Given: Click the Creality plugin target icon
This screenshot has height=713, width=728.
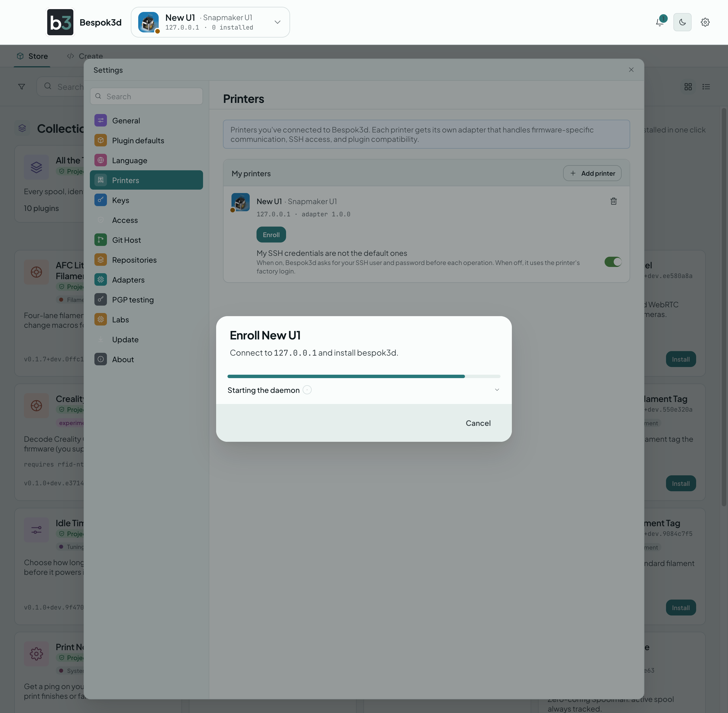Looking at the screenshot, I should pyautogui.click(x=36, y=405).
